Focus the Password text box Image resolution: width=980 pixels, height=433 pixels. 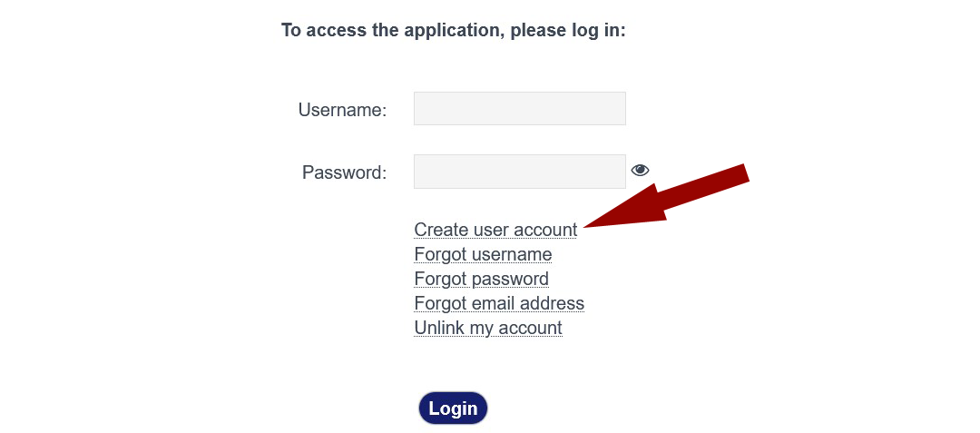tap(519, 172)
